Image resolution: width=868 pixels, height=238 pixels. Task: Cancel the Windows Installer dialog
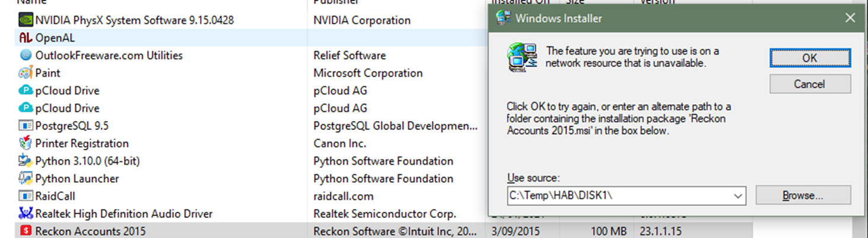tap(810, 84)
